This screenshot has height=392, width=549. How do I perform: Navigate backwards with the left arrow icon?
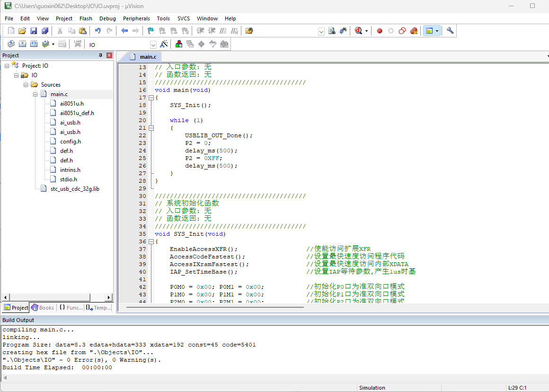pos(124,31)
